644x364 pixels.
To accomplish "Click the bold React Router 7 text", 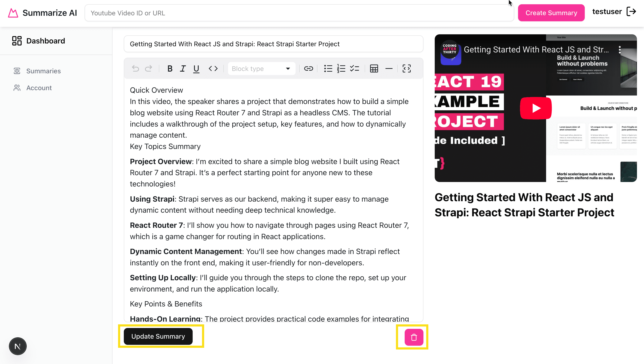I will pos(156,225).
